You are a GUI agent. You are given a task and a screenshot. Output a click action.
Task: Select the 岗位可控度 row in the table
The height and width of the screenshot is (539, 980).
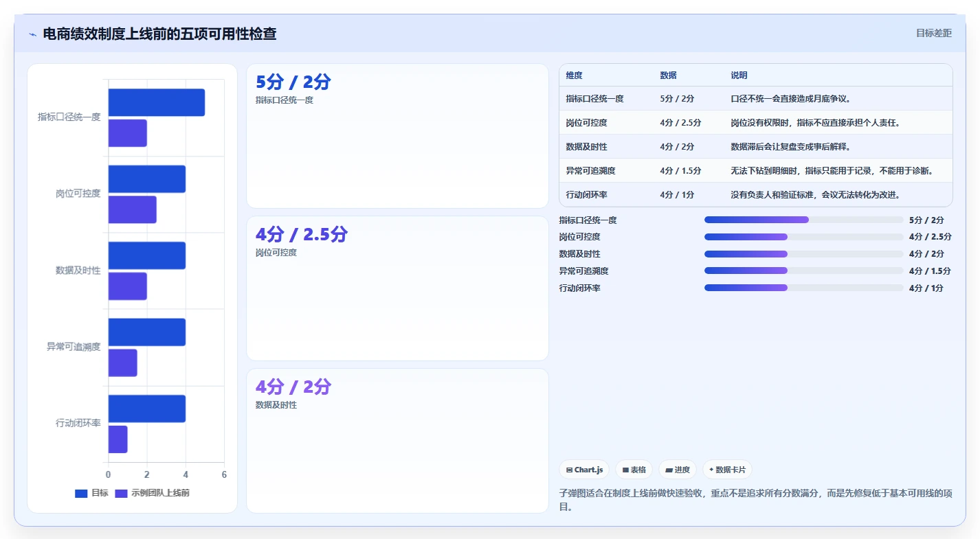[x=756, y=123]
